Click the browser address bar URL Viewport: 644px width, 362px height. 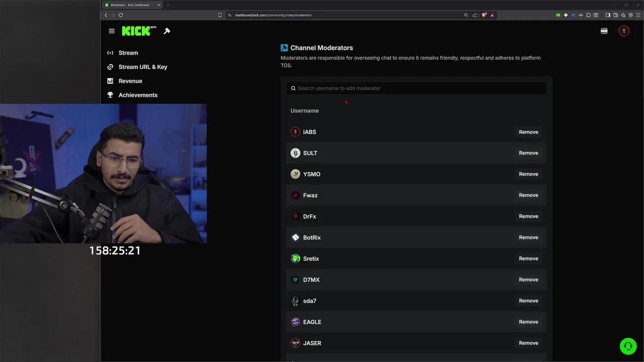(x=273, y=15)
